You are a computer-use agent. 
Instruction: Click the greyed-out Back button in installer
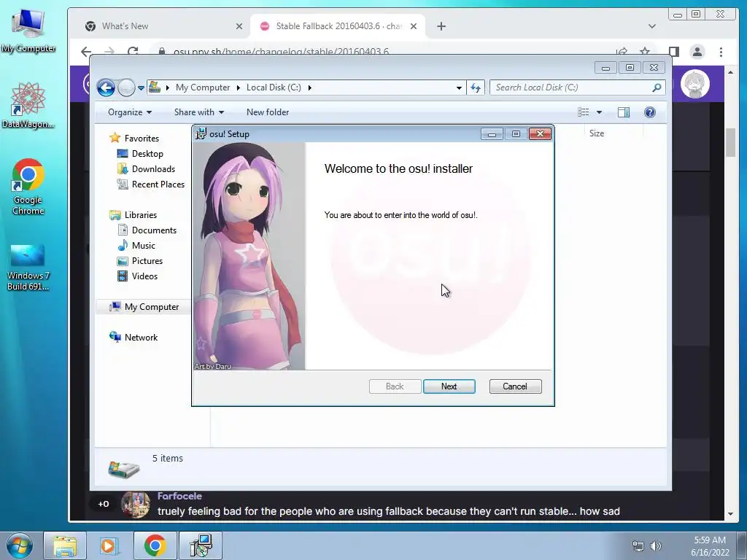[395, 386]
